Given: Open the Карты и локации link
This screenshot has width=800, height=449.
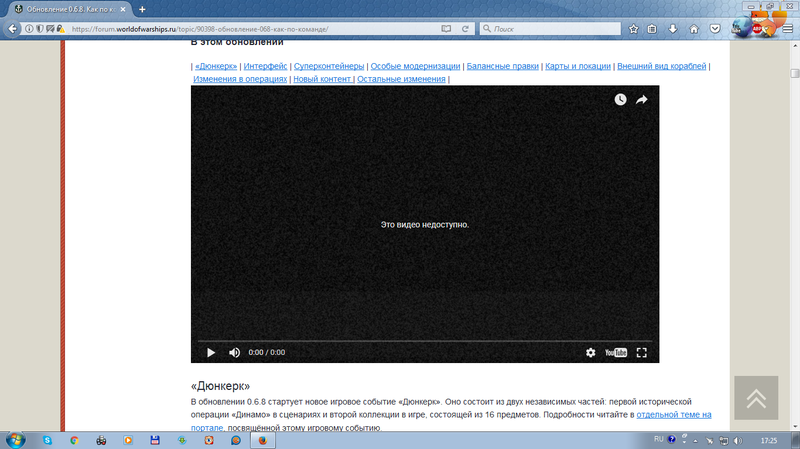Looking at the screenshot, I should (x=578, y=66).
